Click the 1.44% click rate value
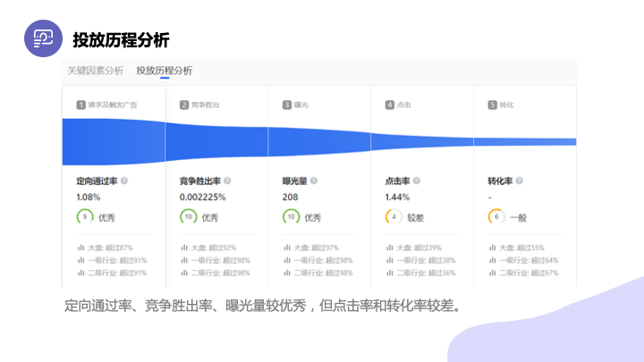 (x=397, y=197)
